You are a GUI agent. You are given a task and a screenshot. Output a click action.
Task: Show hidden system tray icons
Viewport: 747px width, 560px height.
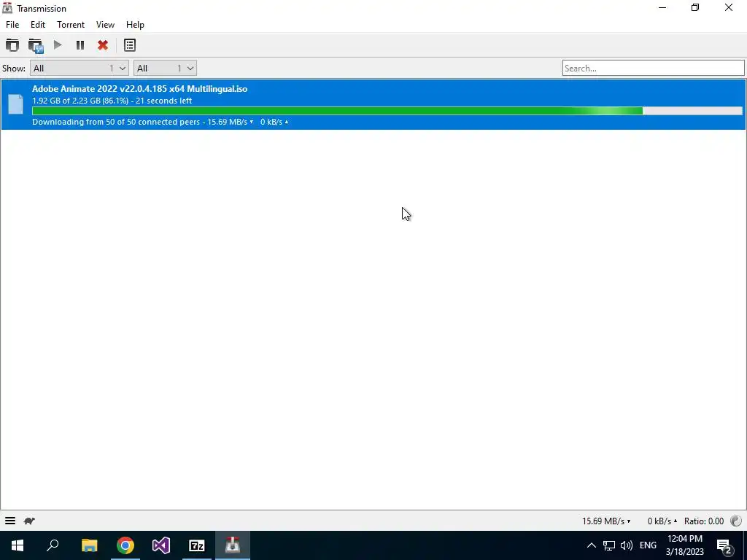click(x=591, y=545)
